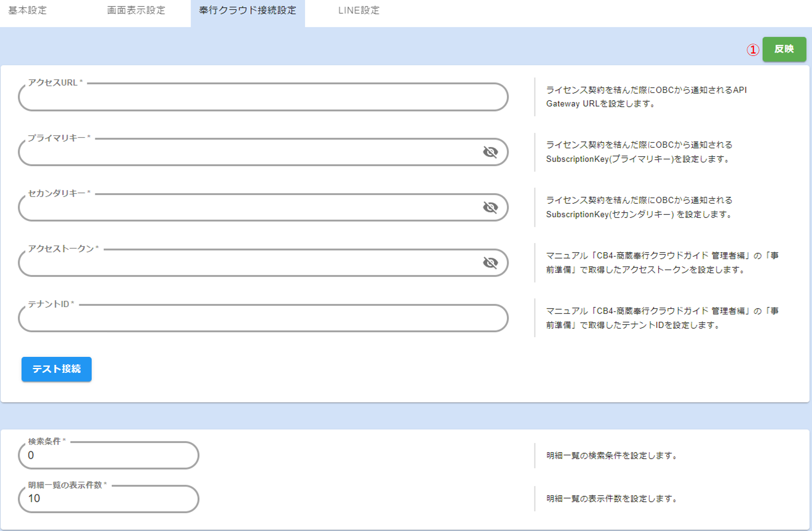The height and width of the screenshot is (531, 812).
Task: Switch to the 基本設定 tab
Action: click(28, 10)
